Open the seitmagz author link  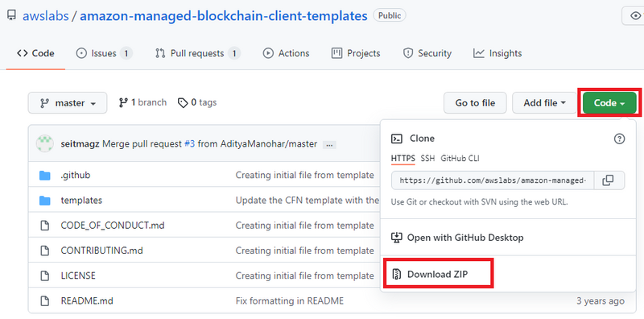[80, 144]
